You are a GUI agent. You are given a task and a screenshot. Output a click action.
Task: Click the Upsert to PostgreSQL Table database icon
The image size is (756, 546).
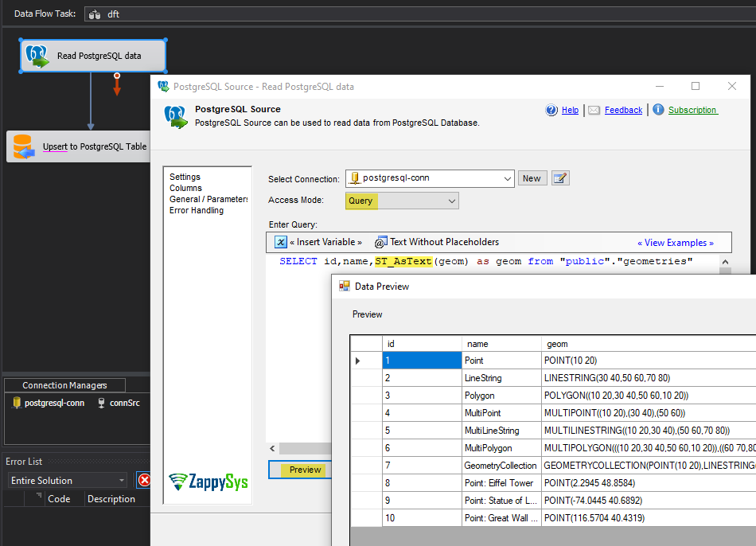point(24,146)
